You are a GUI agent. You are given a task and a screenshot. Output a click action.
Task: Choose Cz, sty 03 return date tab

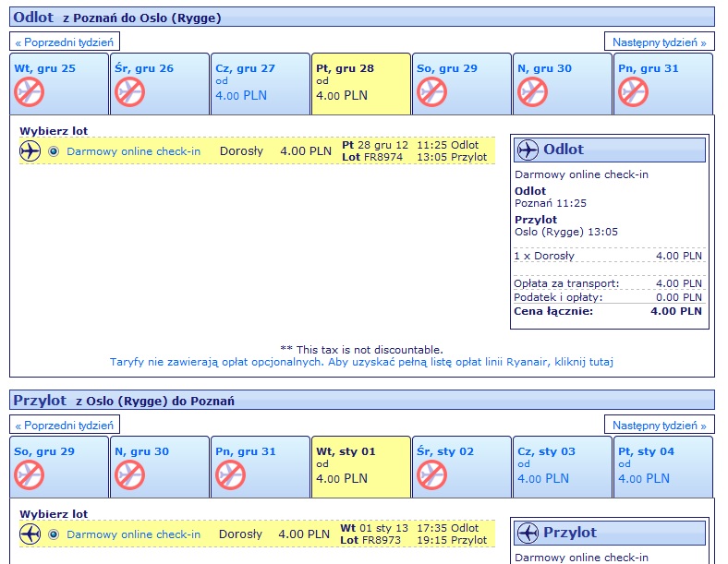563,466
